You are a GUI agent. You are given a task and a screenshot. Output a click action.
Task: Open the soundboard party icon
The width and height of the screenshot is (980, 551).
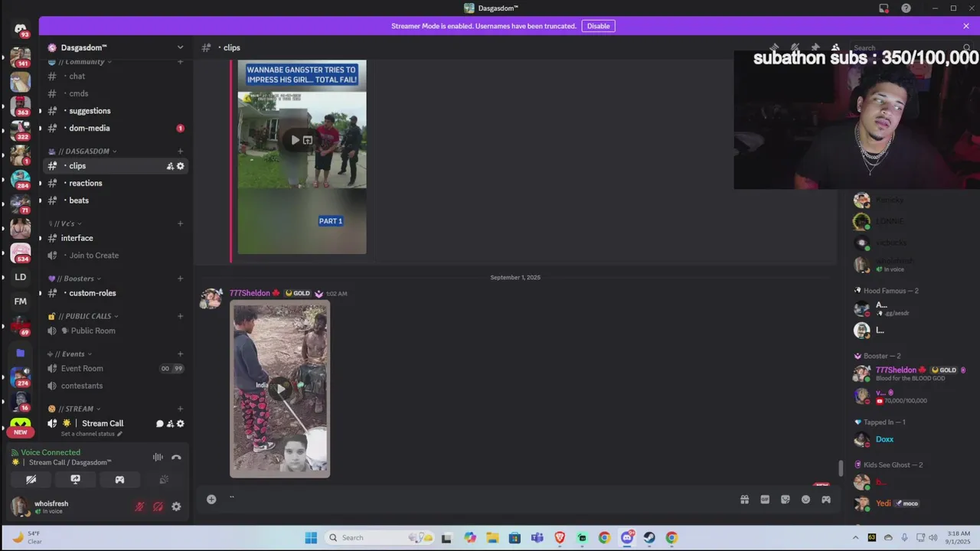(x=163, y=480)
